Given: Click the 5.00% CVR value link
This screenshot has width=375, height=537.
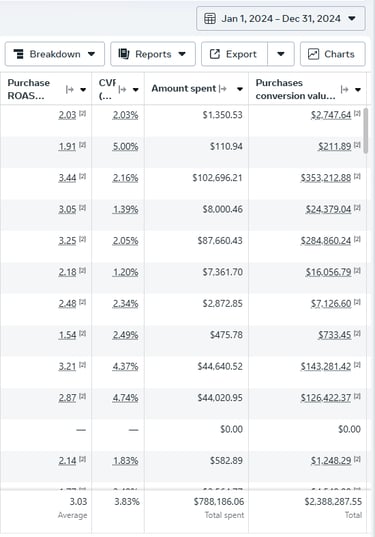Looking at the screenshot, I should coord(125,147).
